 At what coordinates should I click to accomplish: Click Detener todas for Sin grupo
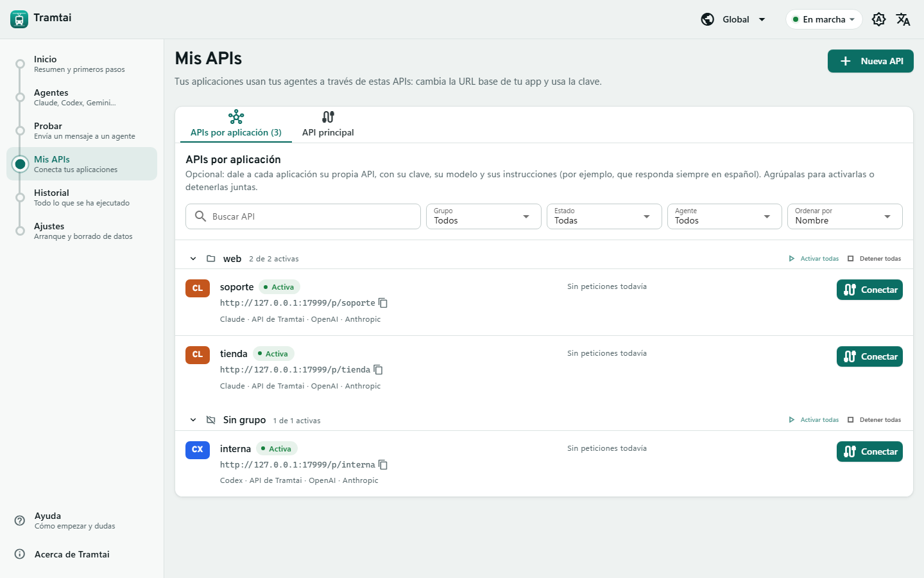coord(874,420)
